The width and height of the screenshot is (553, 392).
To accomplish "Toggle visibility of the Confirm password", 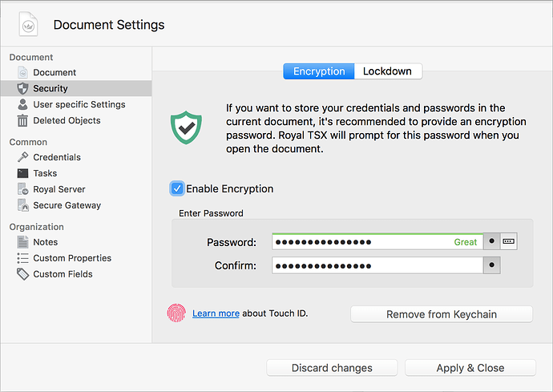I will tap(490, 265).
